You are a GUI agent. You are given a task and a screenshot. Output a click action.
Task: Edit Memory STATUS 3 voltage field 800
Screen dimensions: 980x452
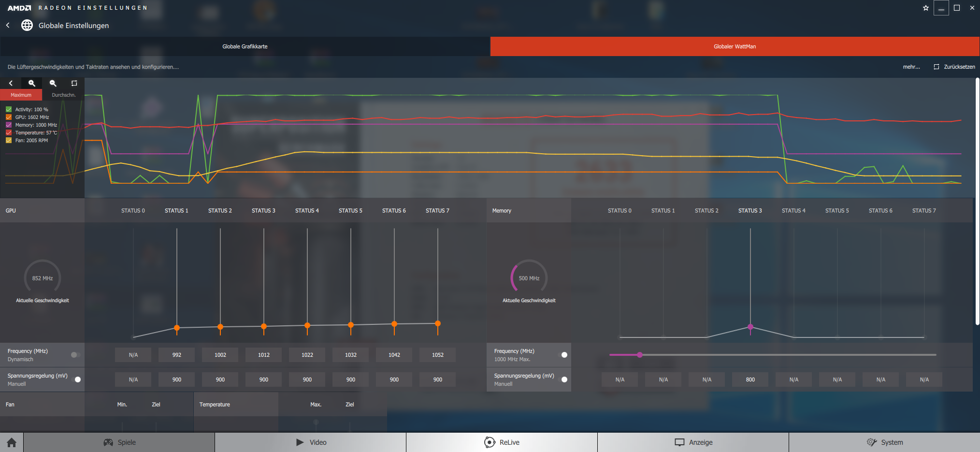[x=750, y=379]
